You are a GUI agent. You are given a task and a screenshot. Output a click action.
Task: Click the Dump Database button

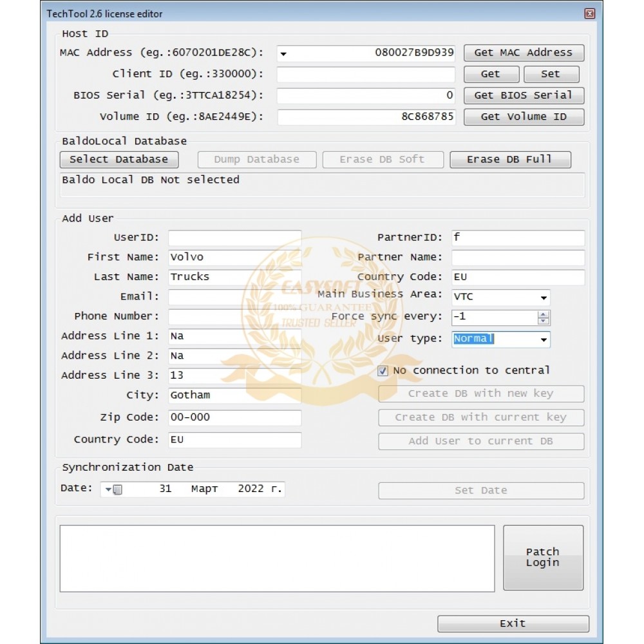[257, 159]
